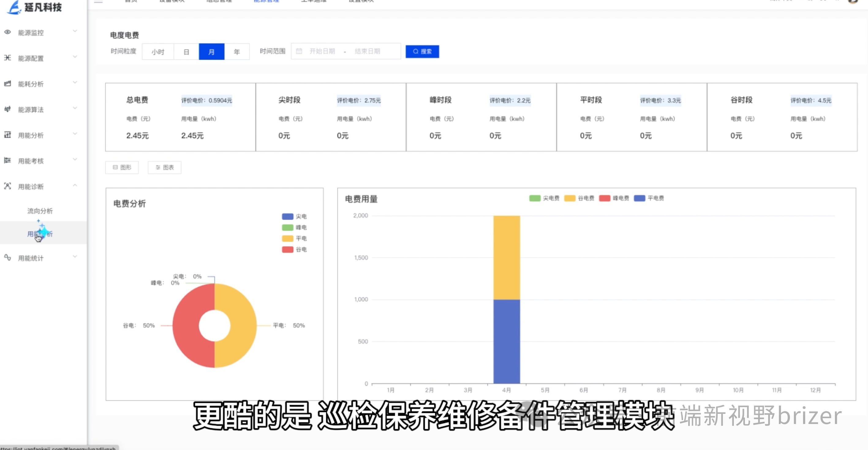Click the 评价电价: 3.3元 label in 平时段 card

tap(660, 100)
